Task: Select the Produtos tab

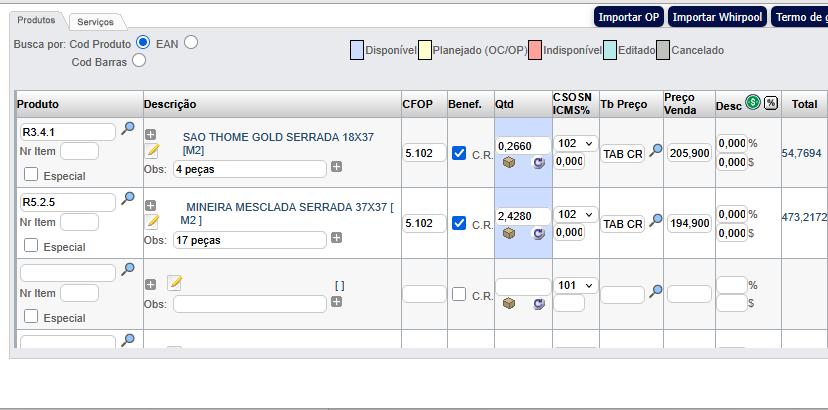Action: (37, 20)
